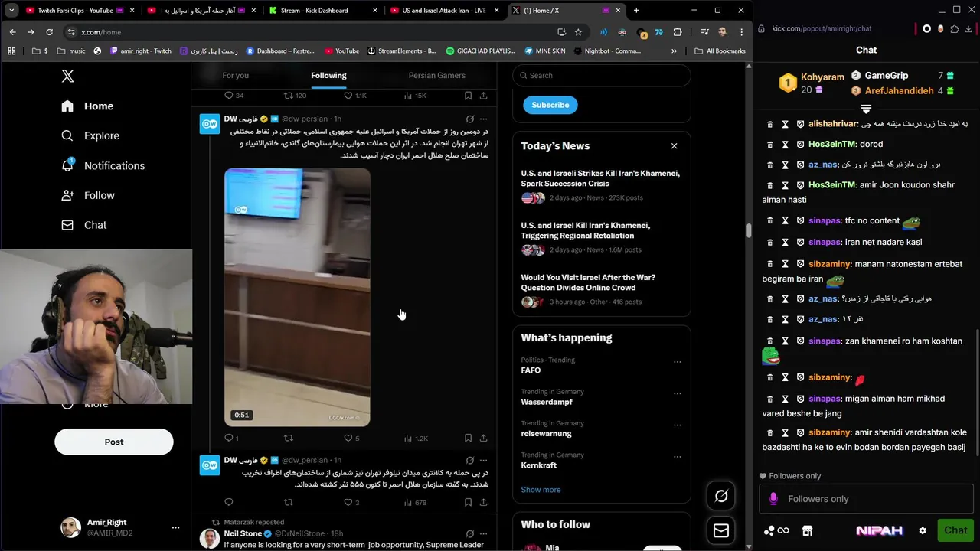Open Kick chat shop icon

pos(807,530)
